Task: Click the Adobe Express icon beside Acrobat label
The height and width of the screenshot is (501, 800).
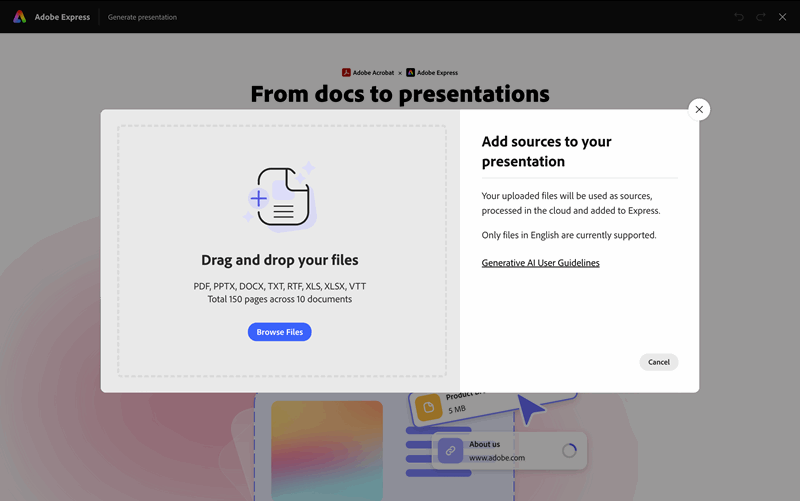Action: tap(411, 73)
